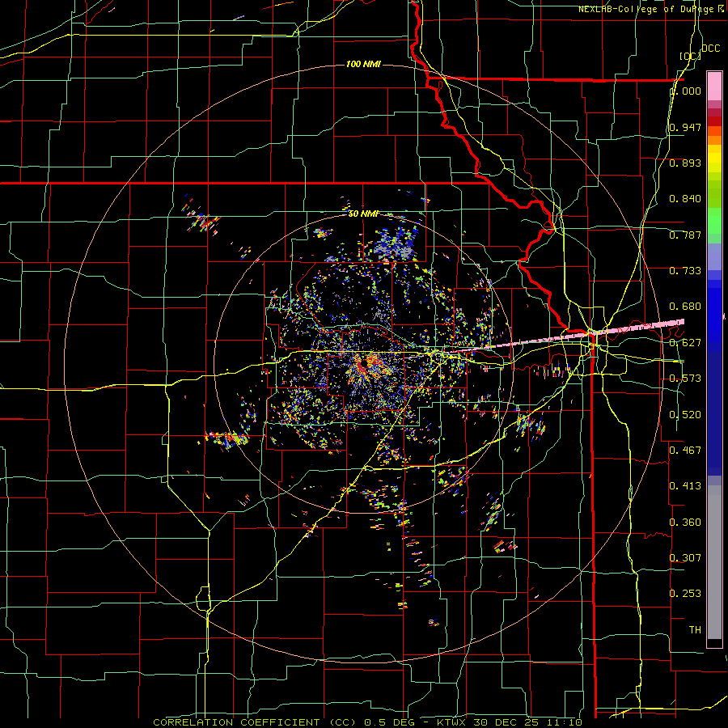
Task: Click the 50 NMI range ring label
Action: tap(363, 214)
